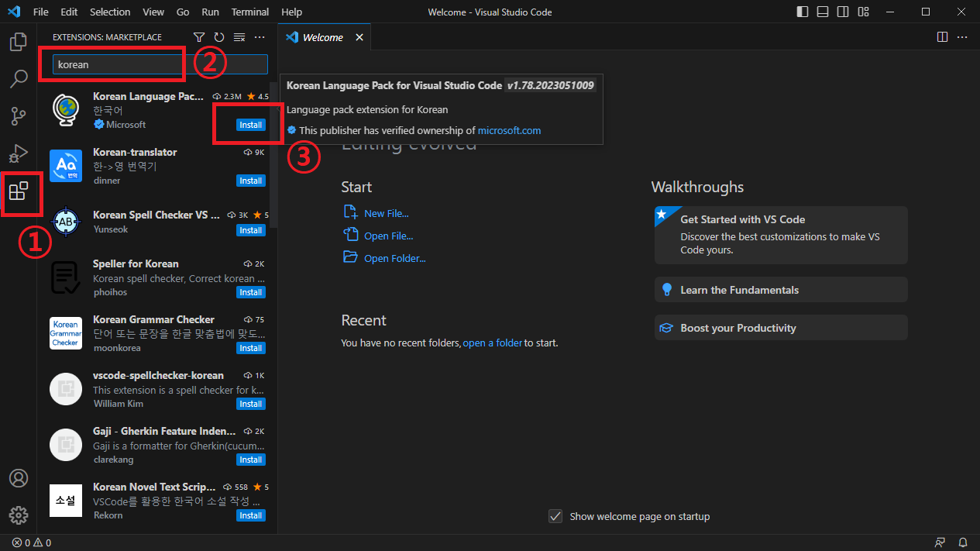Open the Run and Debug view
Viewport: 980px width, 551px height.
19,153
